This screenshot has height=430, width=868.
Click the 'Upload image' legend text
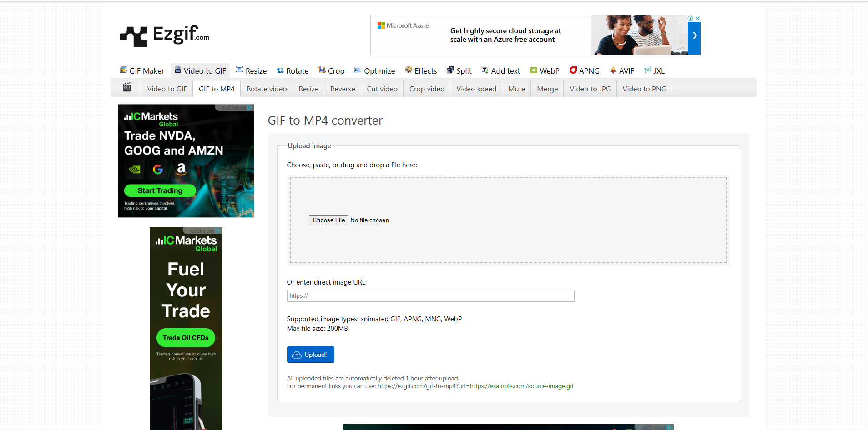pyautogui.click(x=309, y=146)
